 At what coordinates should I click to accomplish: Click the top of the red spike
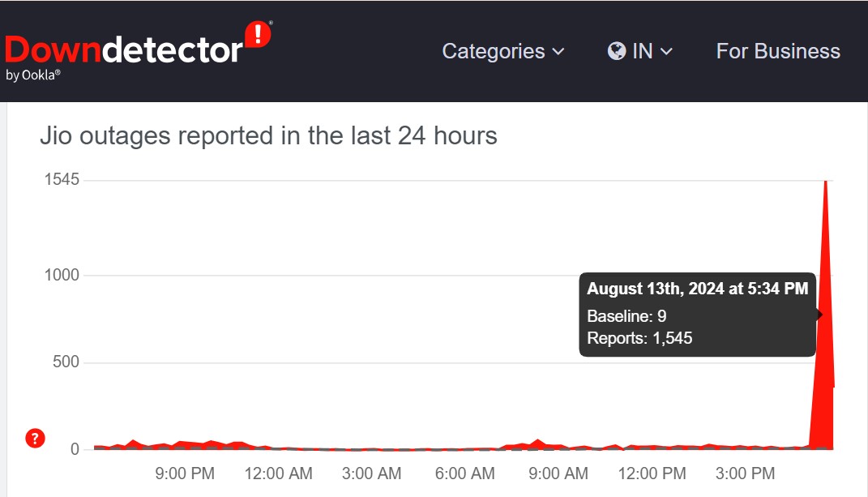[x=826, y=182]
